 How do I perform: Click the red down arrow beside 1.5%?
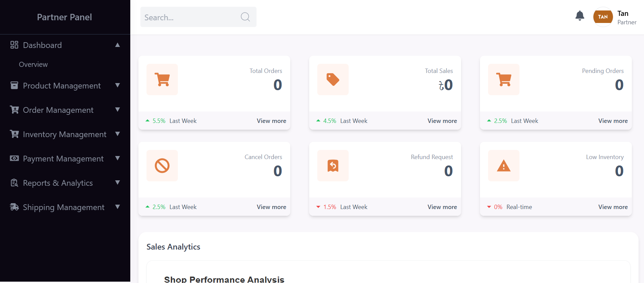pos(318,207)
